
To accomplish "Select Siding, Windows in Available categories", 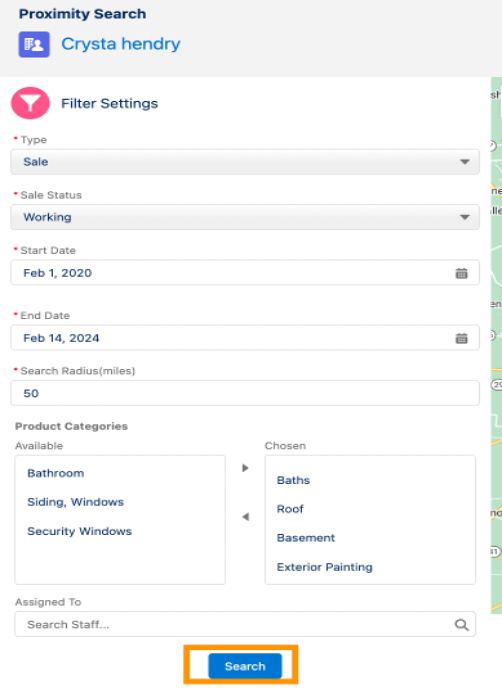I will (75, 502).
